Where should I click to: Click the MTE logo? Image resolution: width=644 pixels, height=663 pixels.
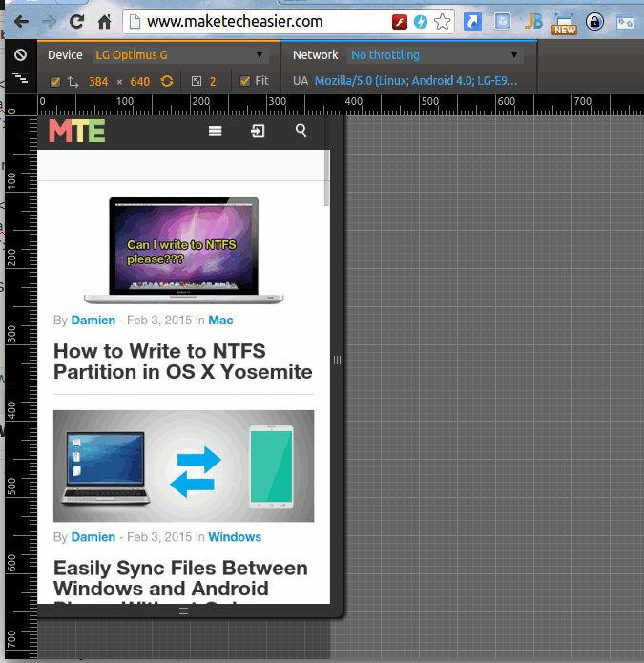coord(77,132)
